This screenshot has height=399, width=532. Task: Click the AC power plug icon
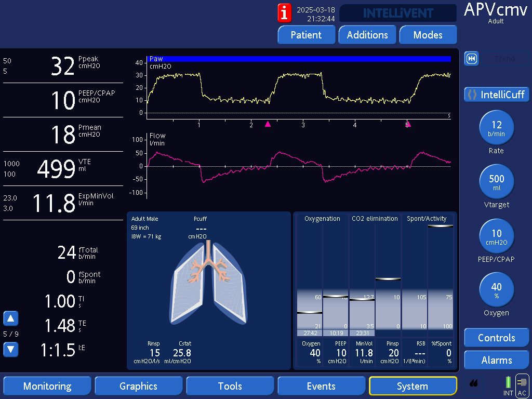pos(522,385)
